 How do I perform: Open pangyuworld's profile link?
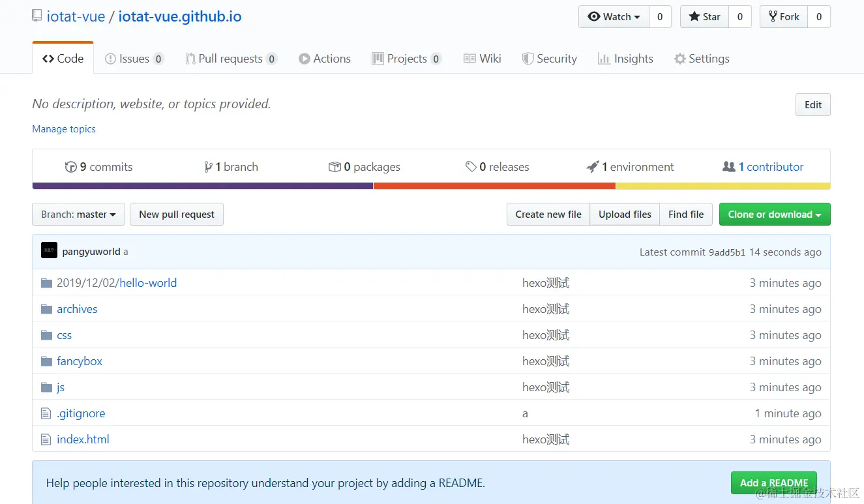pyautogui.click(x=91, y=252)
